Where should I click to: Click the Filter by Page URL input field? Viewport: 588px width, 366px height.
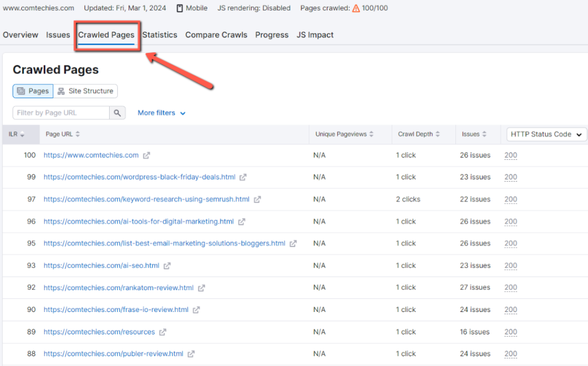[x=60, y=113]
